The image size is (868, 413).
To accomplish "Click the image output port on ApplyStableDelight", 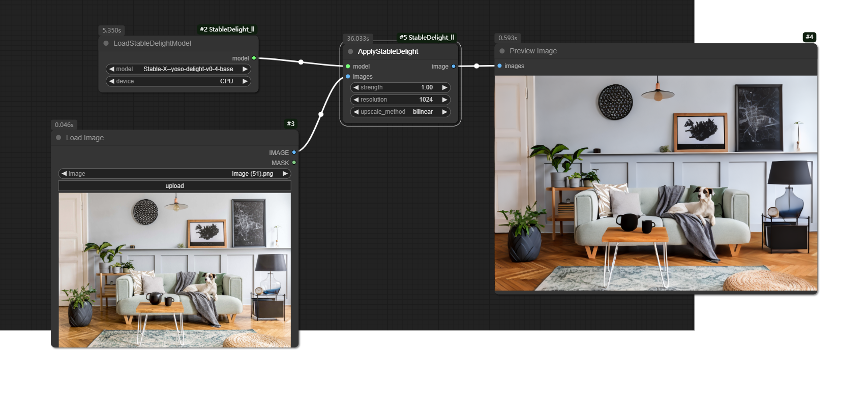I will click(454, 67).
